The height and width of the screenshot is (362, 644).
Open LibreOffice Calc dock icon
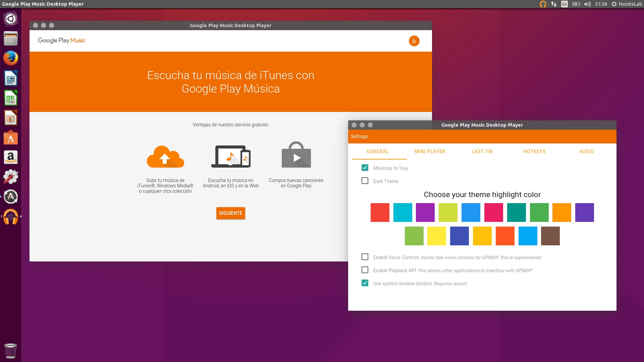coord(11,98)
